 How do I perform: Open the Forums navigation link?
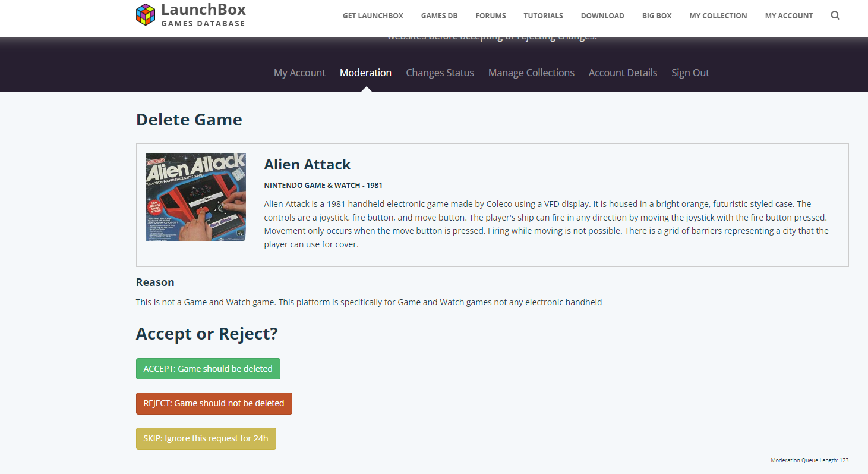pos(491,16)
